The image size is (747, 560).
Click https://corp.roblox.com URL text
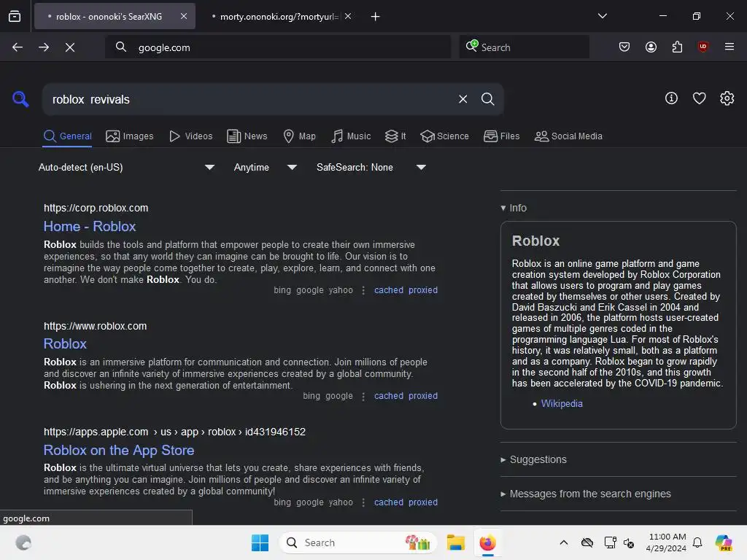click(96, 208)
